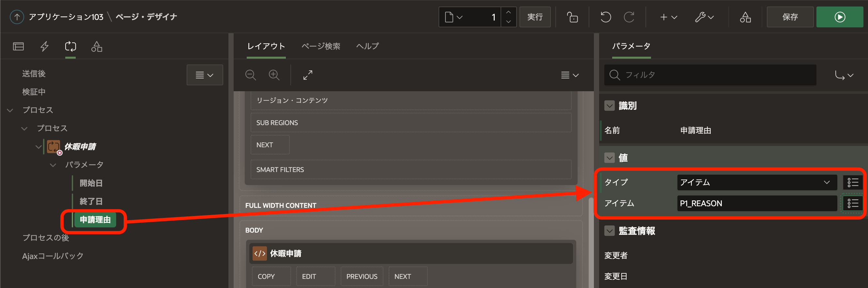Screen dimensions: 868x288
Task: Collapse the 識別 section
Action: [609, 106]
